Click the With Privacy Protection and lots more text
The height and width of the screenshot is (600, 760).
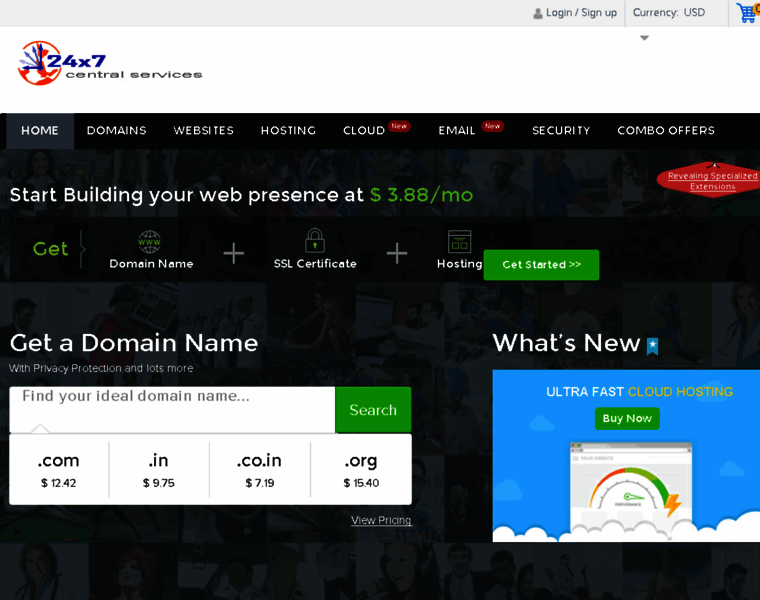(x=101, y=368)
